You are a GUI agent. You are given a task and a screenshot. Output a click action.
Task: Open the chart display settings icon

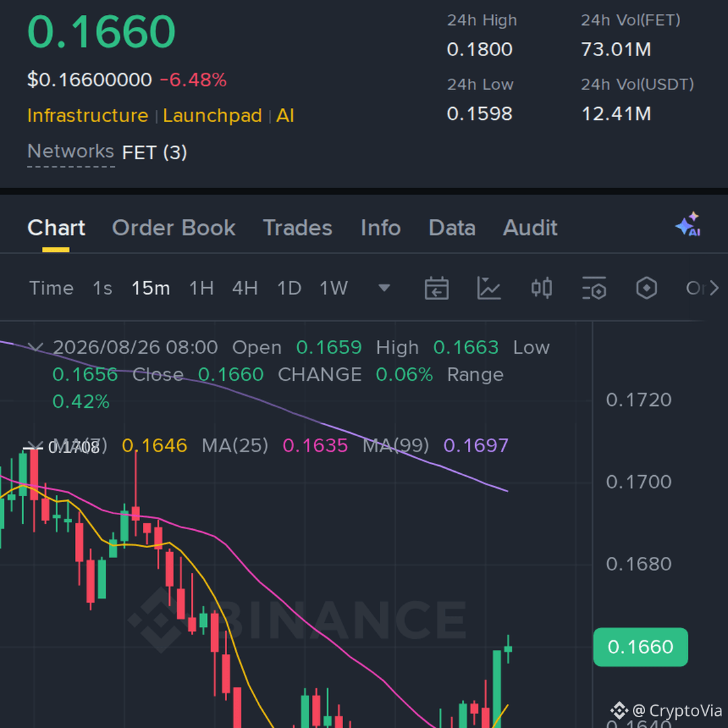point(594,289)
